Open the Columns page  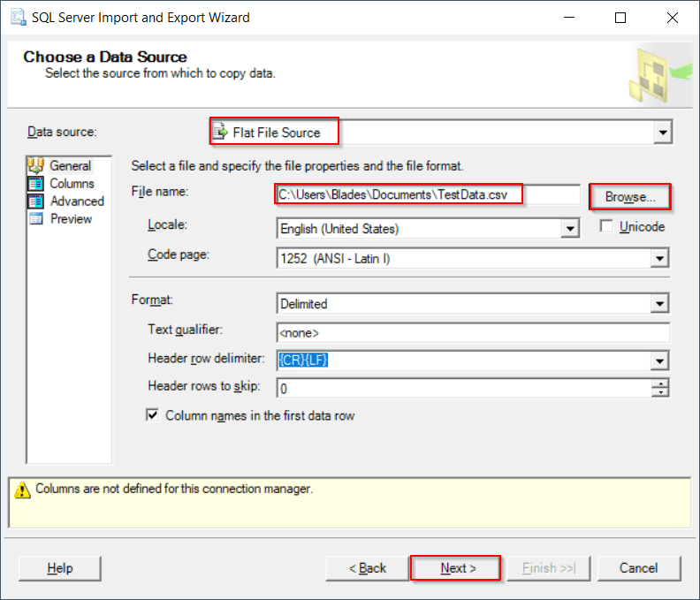[72, 184]
